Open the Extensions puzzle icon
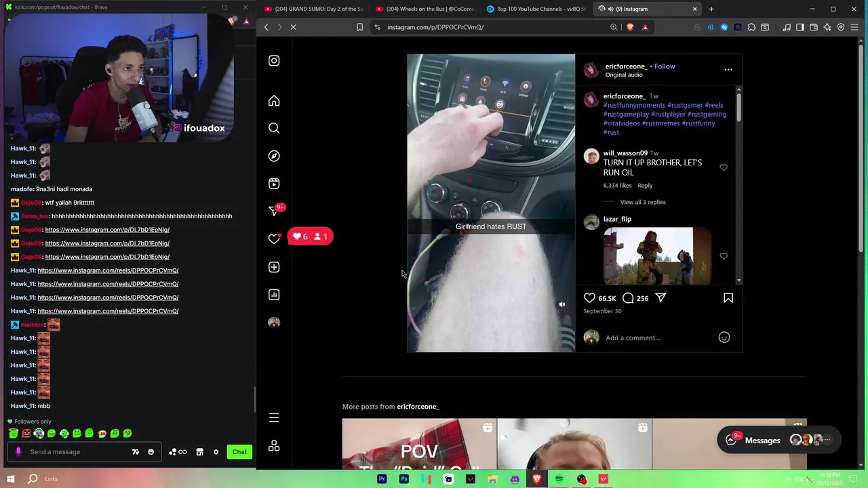The width and height of the screenshot is (868, 488). tap(751, 27)
